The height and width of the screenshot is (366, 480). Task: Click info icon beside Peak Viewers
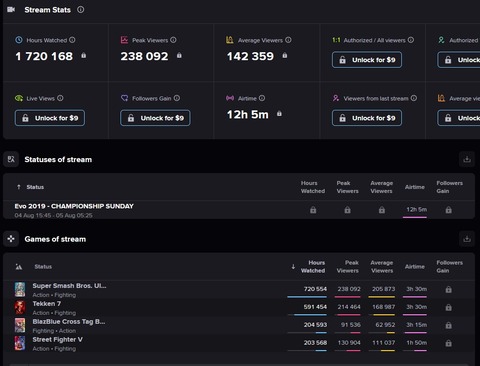(x=173, y=40)
